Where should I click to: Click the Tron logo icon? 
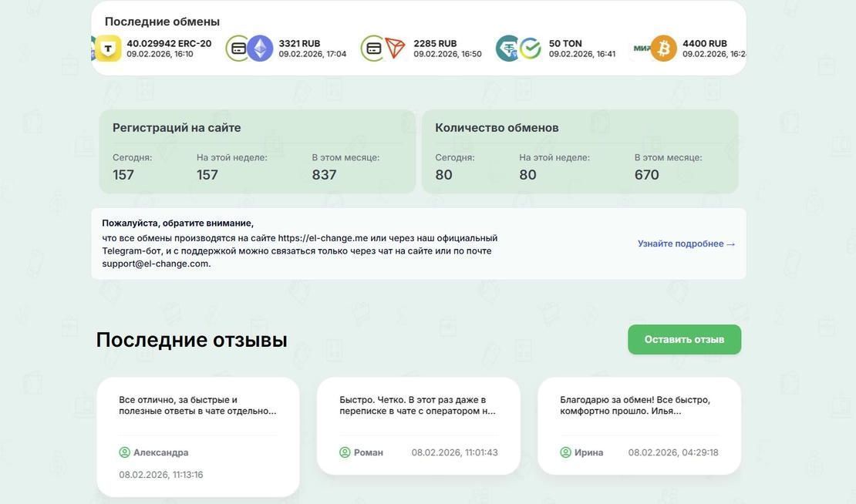tap(396, 49)
